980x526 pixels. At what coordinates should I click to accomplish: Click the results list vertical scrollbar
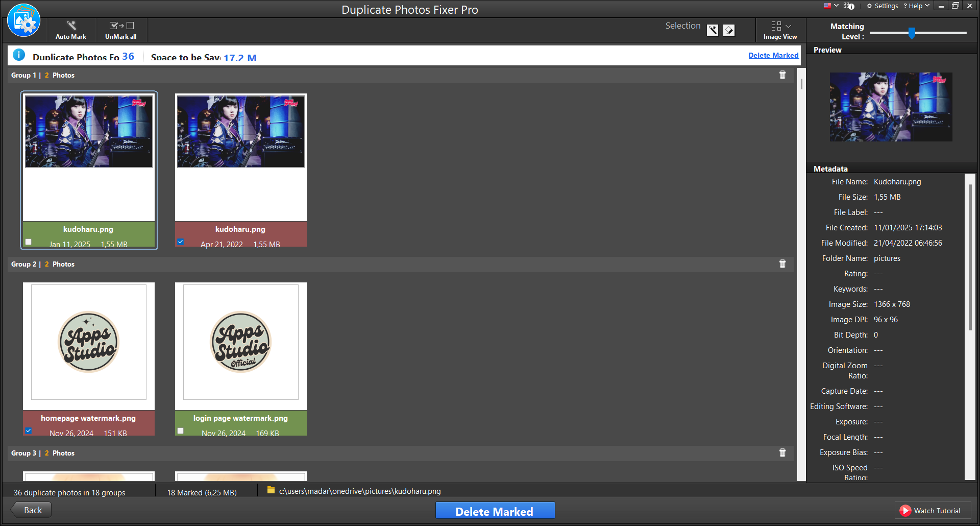click(801, 84)
